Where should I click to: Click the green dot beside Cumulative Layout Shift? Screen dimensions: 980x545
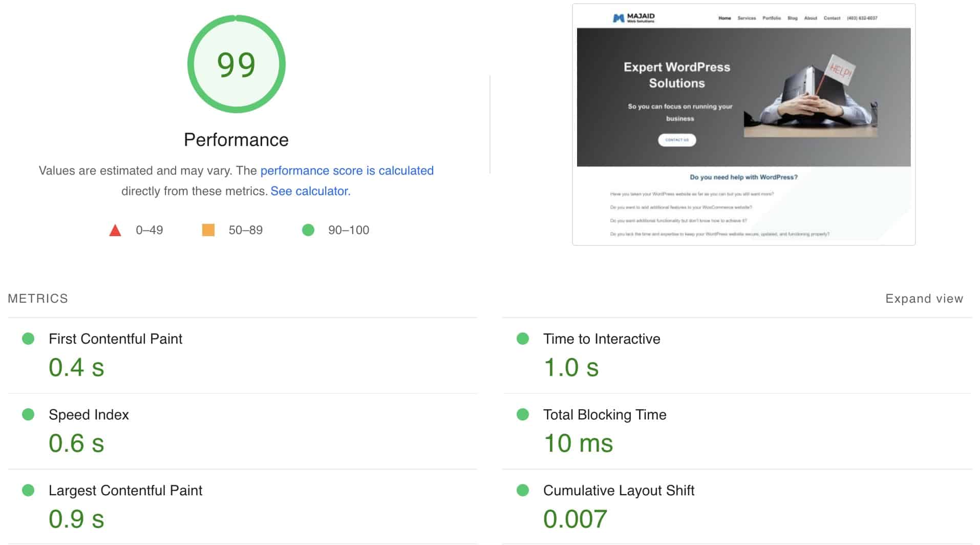[523, 490]
